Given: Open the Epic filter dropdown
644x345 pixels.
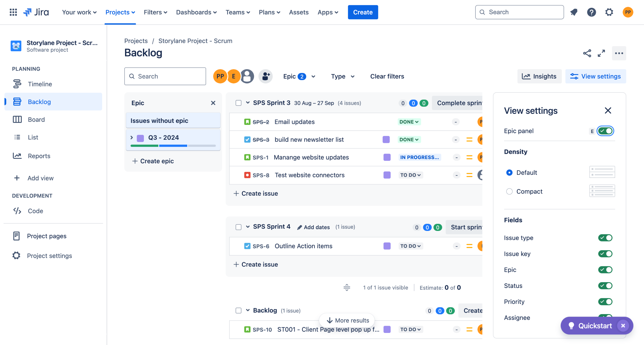Looking at the screenshot, I should click(x=299, y=76).
